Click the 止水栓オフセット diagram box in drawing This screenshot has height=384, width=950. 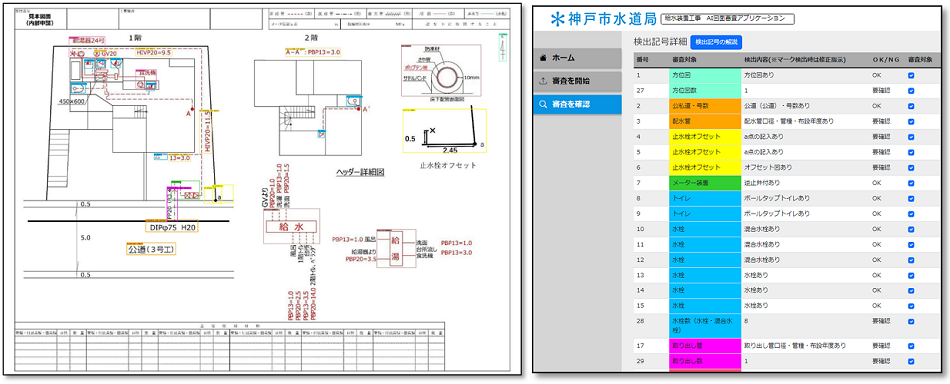(x=445, y=134)
